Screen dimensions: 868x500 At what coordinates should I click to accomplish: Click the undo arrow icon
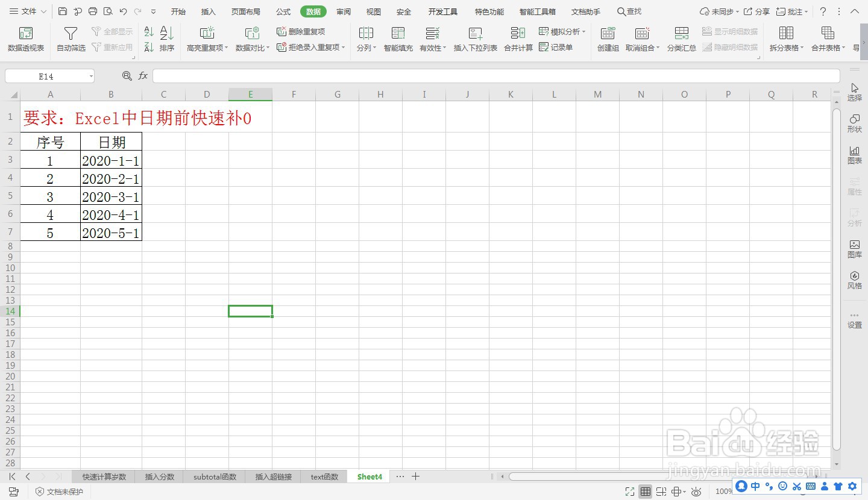(x=123, y=11)
